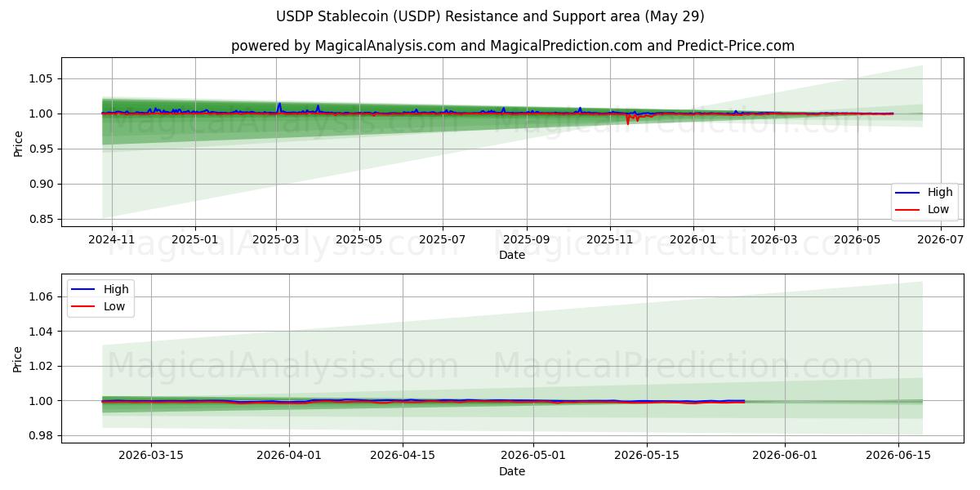Click the top chart x-axis label 2025-11
The width and height of the screenshot is (980, 490).
[610, 240]
